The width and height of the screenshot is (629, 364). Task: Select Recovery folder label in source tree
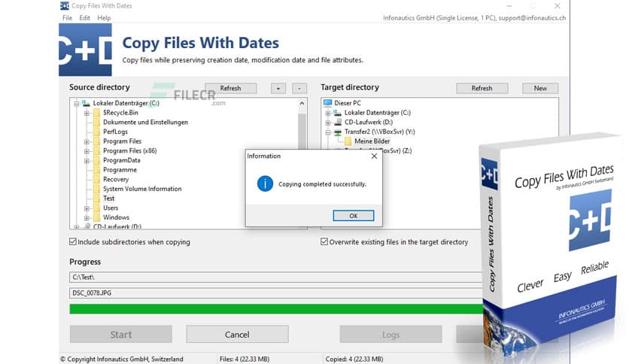116,180
